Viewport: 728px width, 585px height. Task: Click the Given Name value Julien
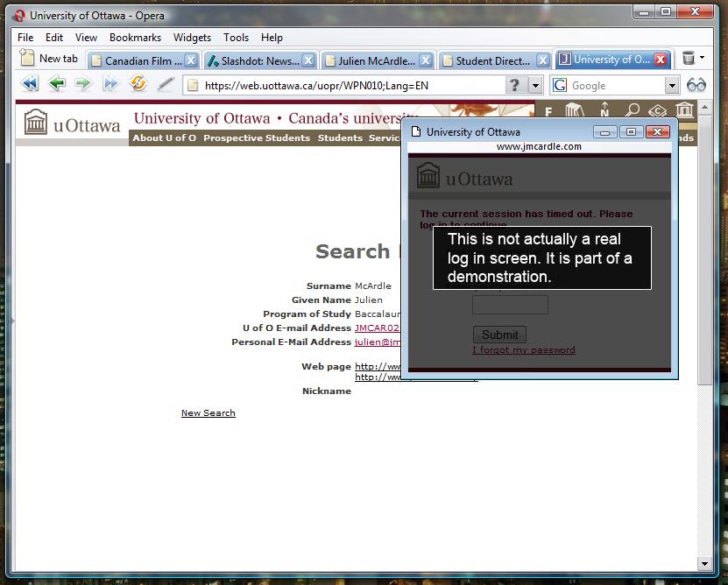coord(369,300)
